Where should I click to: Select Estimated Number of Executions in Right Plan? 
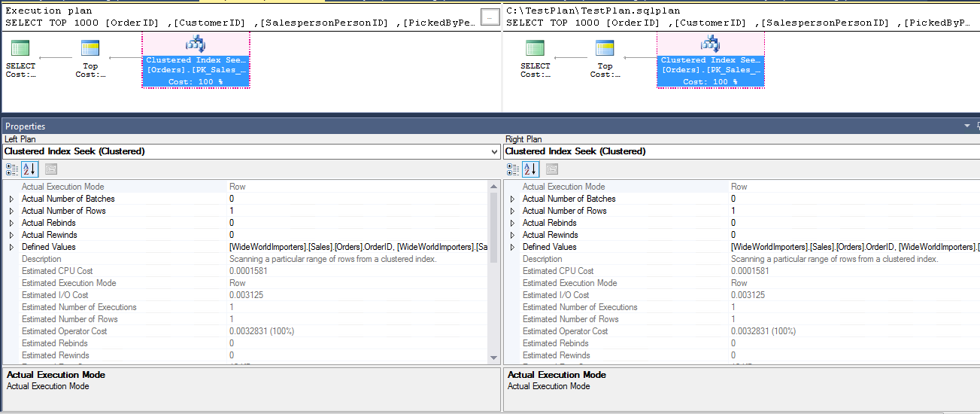click(x=742, y=307)
